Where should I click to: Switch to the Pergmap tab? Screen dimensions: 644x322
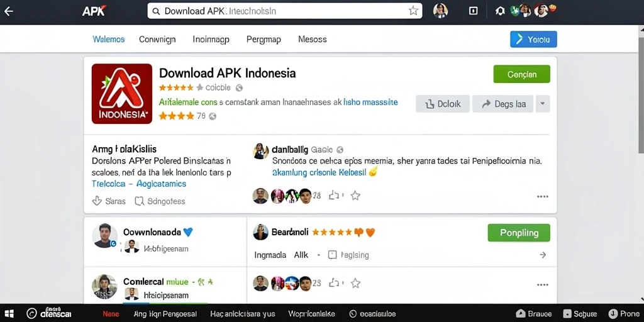(264, 40)
